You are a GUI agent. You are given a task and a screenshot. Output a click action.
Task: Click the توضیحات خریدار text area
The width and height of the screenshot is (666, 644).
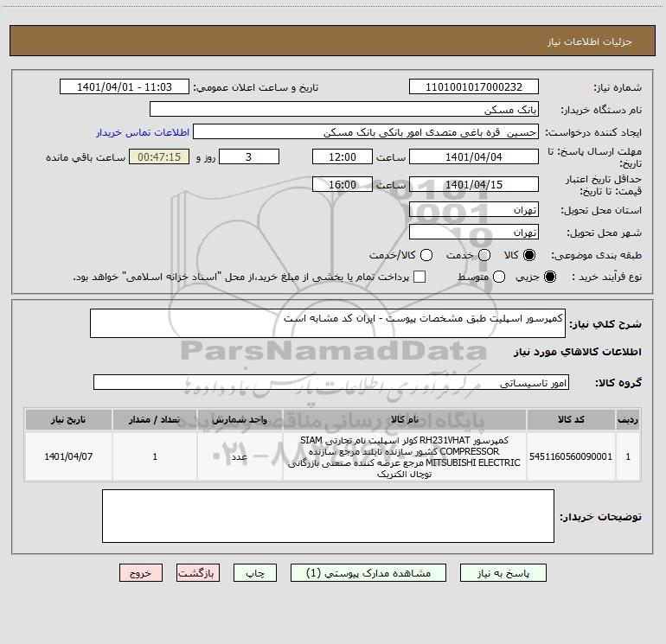[328, 516]
